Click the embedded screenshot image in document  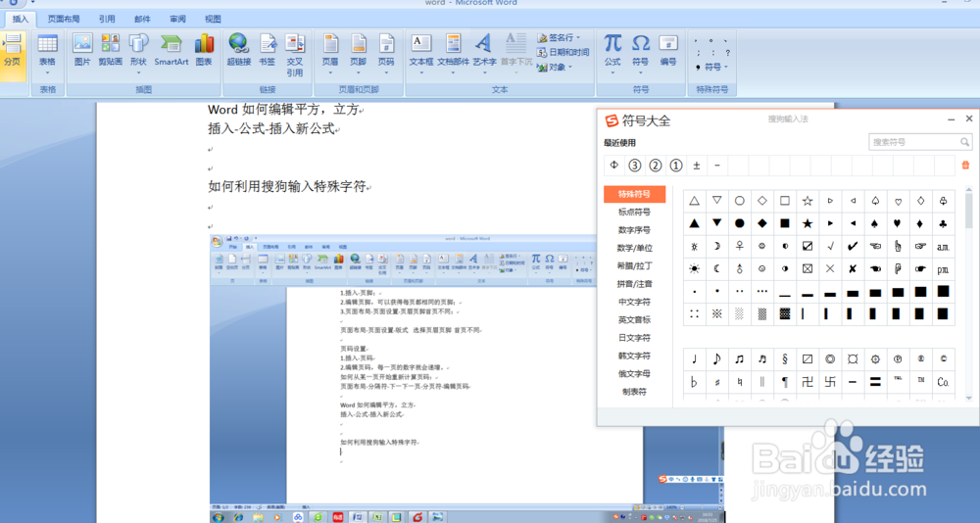466,379
